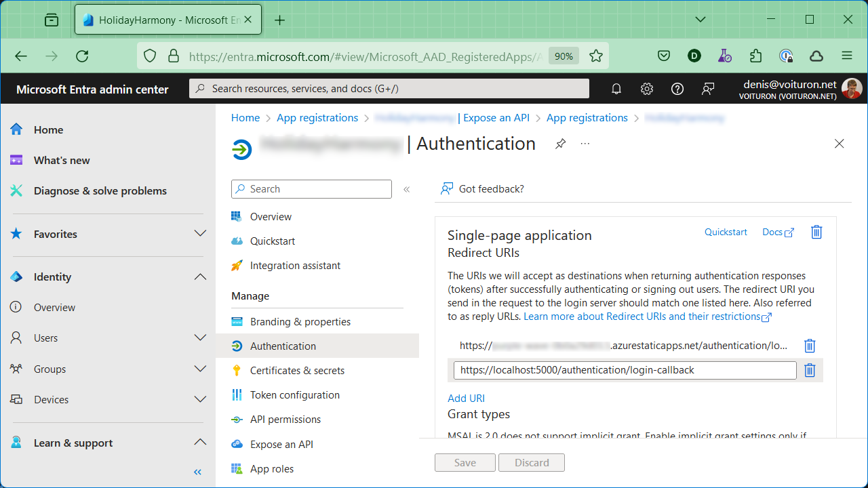The width and height of the screenshot is (868, 488).
Task: Reload the browser page
Action: point(82,56)
